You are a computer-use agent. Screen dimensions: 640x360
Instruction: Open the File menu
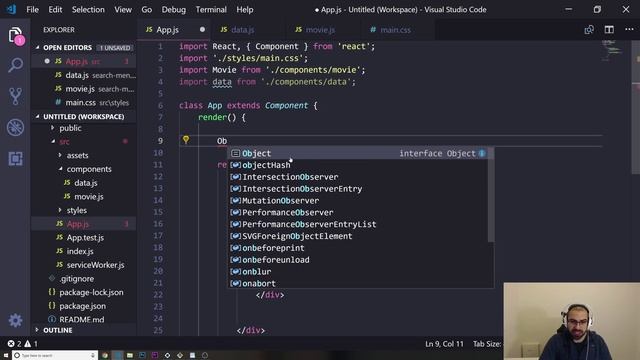(x=32, y=9)
